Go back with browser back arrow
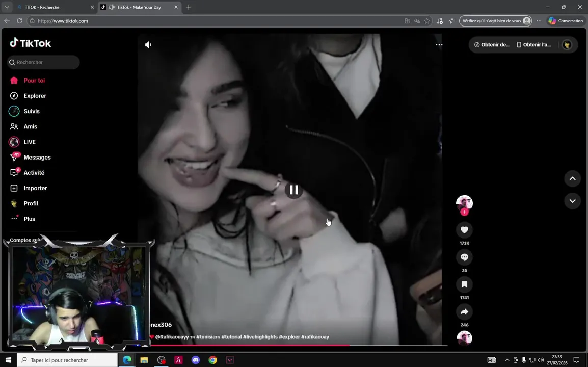 pyautogui.click(x=7, y=21)
